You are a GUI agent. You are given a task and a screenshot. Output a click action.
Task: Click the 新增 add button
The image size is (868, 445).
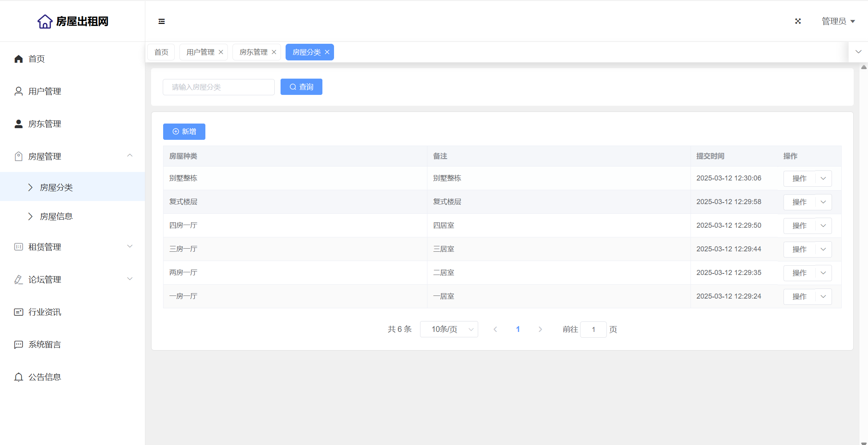click(x=184, y=132)
